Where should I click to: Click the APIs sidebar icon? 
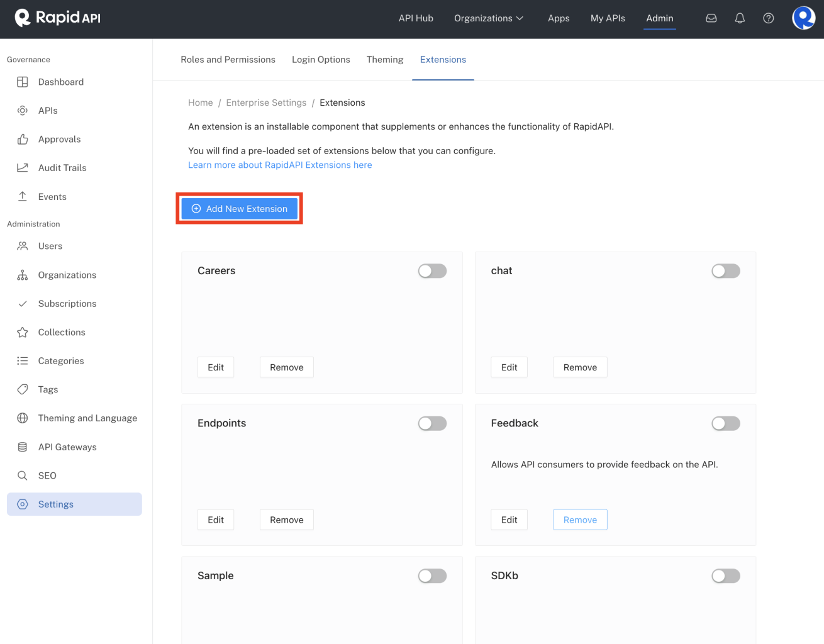(23, 111)
